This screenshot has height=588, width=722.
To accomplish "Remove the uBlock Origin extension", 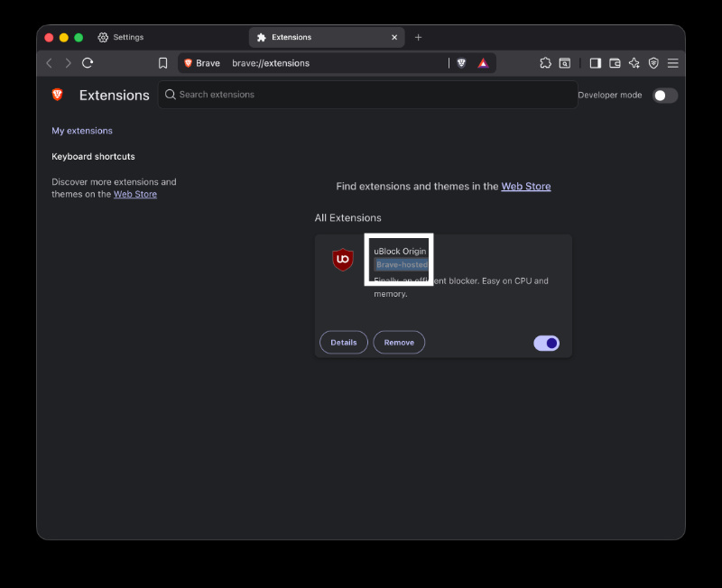I will click(399, 343).
